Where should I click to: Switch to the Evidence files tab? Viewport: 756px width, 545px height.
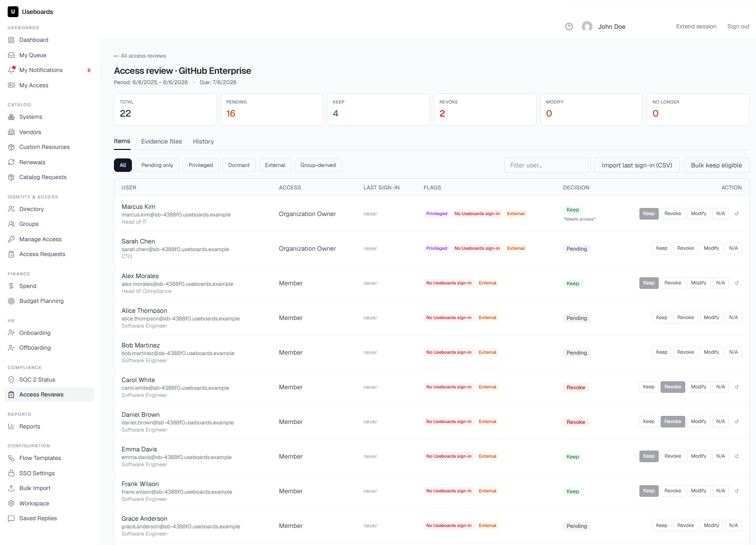point(162,141)
